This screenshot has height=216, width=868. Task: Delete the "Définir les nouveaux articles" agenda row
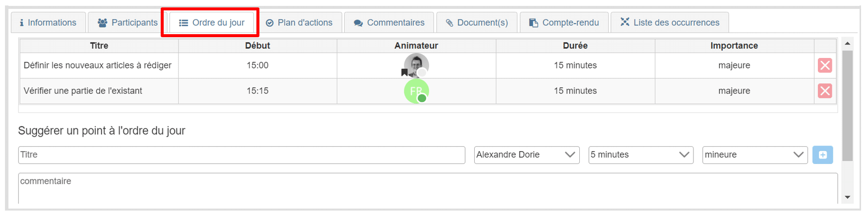(824, 65)
